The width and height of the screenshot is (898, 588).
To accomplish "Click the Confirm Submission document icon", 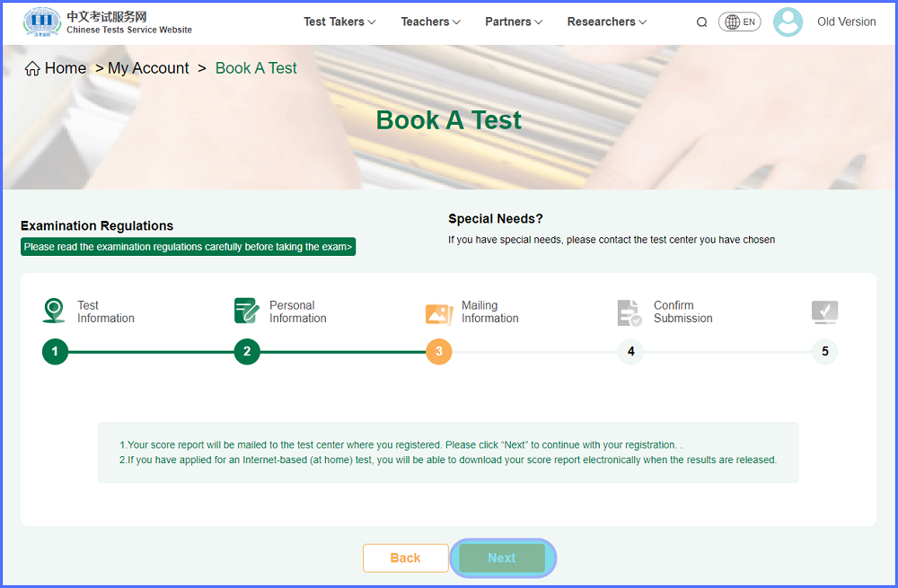I will pos(629,312).
